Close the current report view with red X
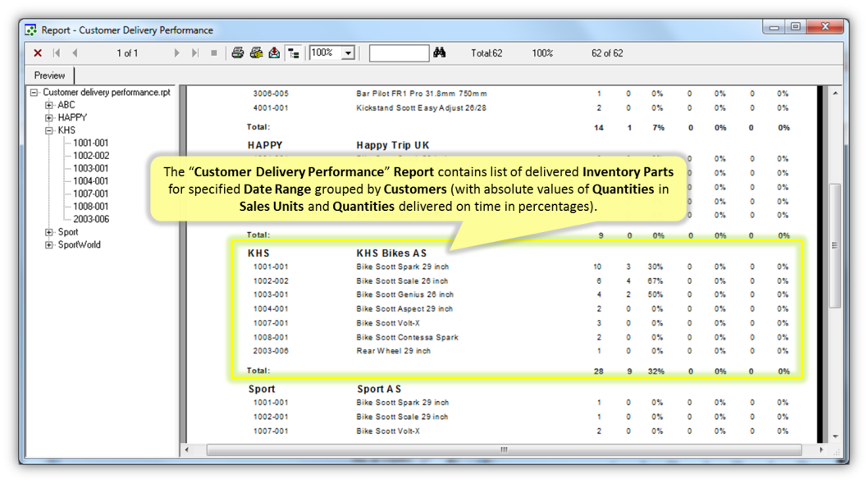 pos(38,53)
